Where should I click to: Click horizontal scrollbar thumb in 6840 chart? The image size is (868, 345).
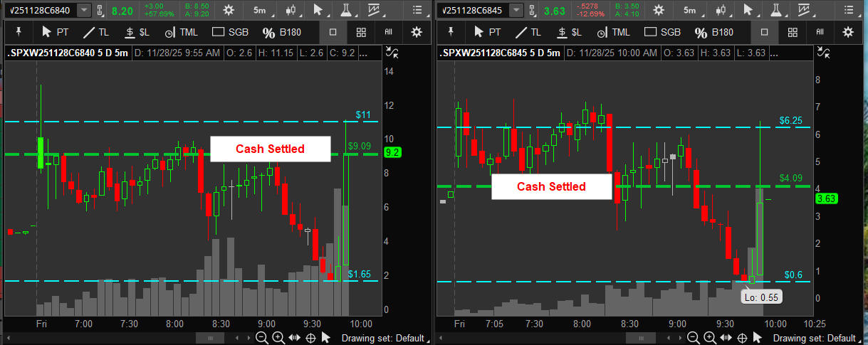209,338
